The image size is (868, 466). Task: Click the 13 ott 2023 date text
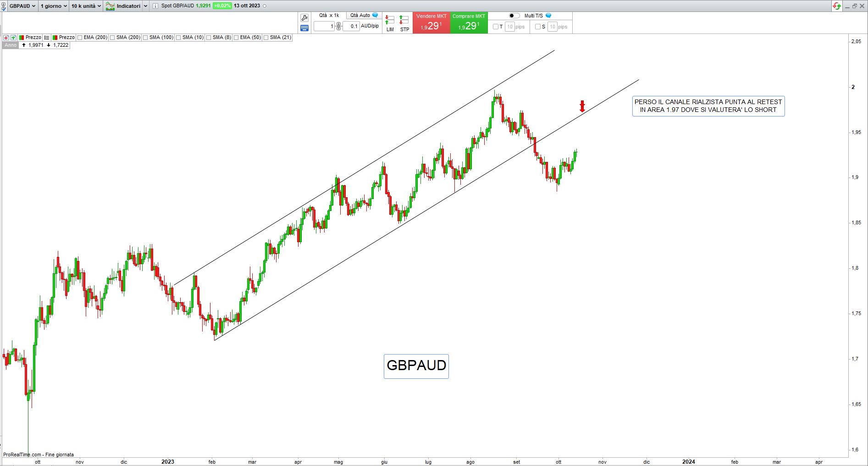pyautogui.click(x=247, y=6)
